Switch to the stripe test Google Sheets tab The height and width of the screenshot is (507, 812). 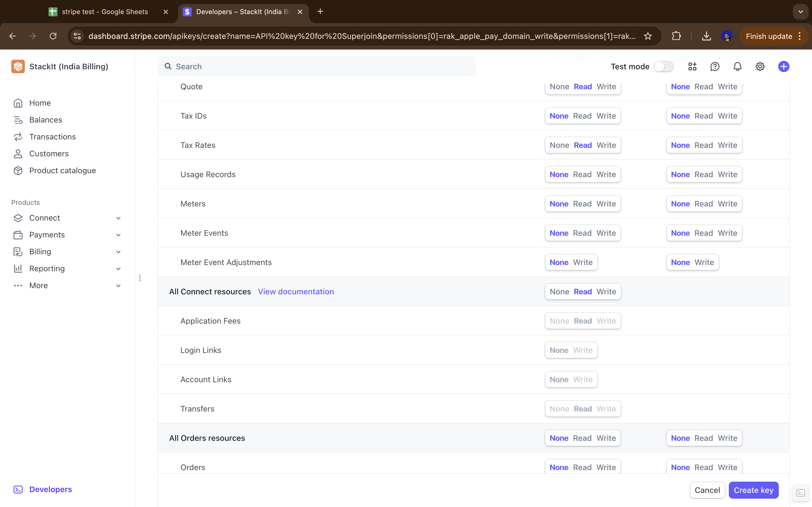(x=105, y=12)
